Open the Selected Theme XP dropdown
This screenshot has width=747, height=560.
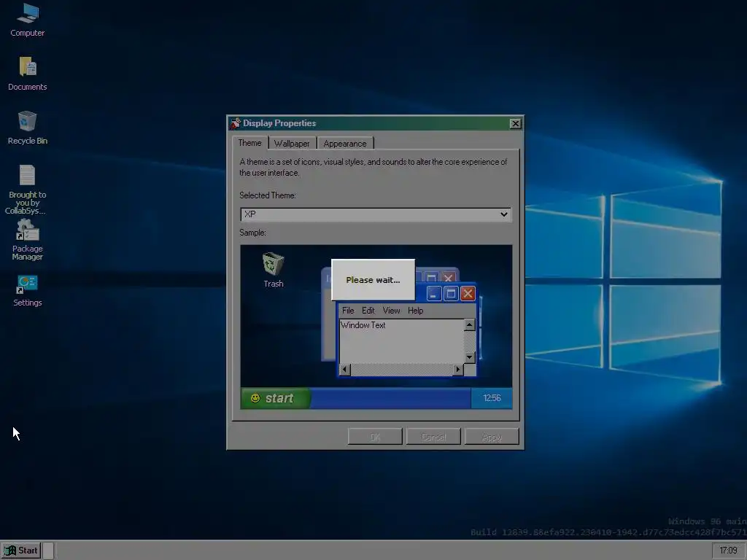[376, 214]
